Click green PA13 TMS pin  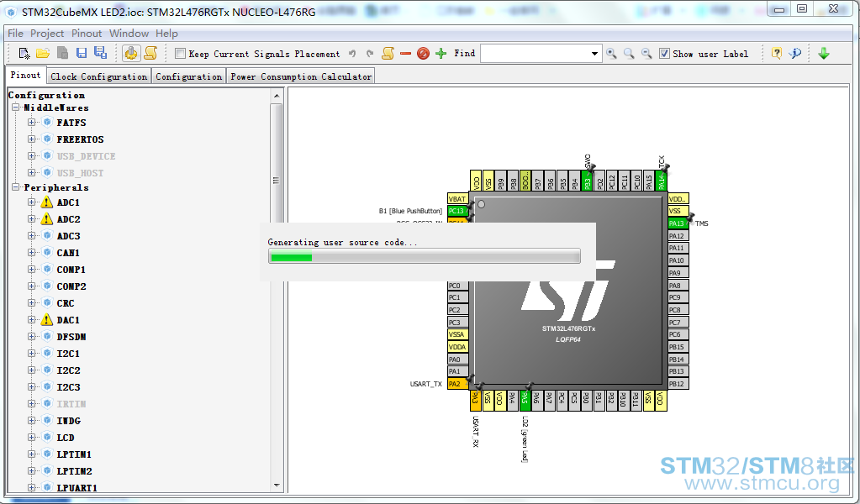tap(678, 223)
